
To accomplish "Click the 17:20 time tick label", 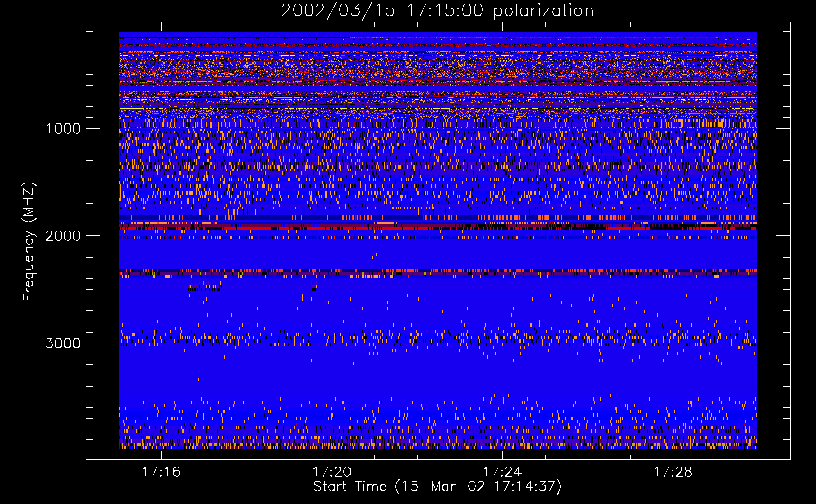I will point(332,472).
